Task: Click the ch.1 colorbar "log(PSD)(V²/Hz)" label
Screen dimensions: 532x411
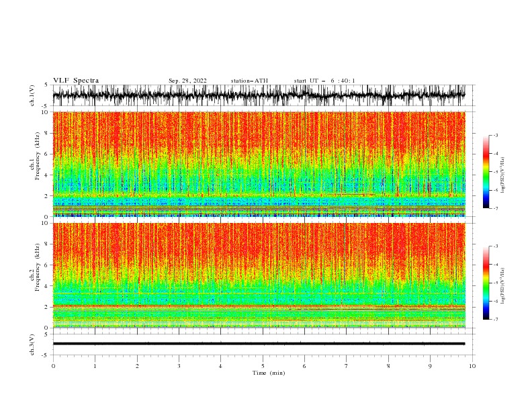Action: (x=503, y=175)
